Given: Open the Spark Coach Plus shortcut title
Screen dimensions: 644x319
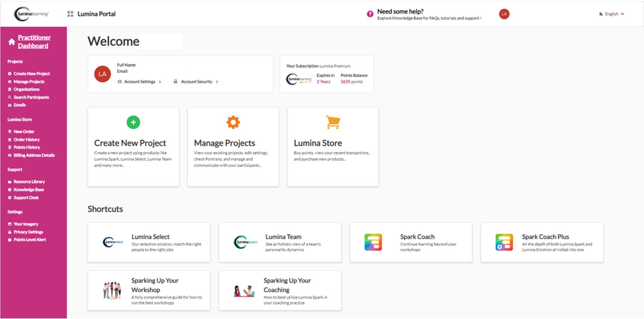Looking at the screenshot, I should pyautogui.click(x=546, y=237).
